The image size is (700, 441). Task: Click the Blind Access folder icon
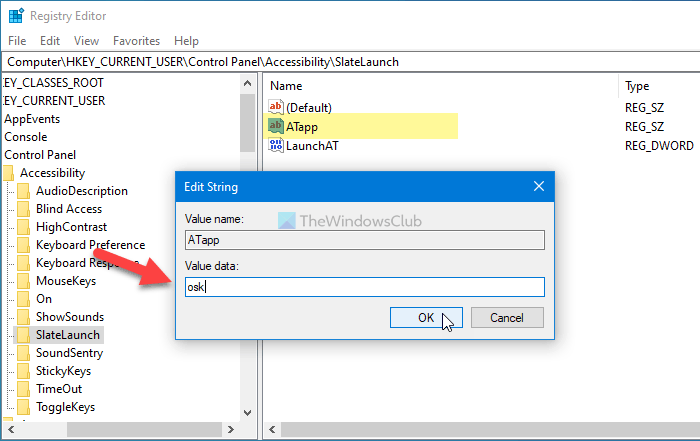23,209
